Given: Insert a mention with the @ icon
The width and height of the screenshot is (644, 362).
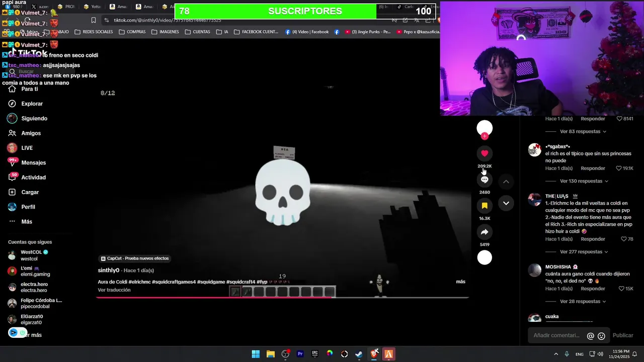Looking at the screenshot, I should tap(591, 336).
